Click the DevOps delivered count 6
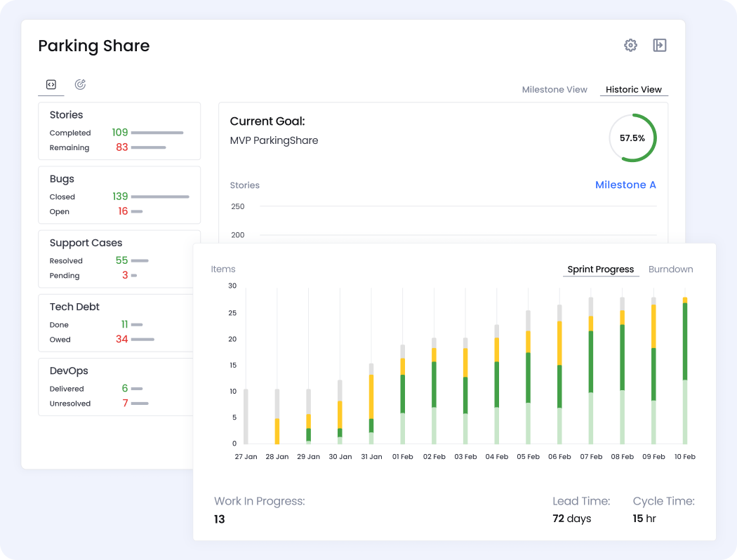 click(x=124, y=388)
